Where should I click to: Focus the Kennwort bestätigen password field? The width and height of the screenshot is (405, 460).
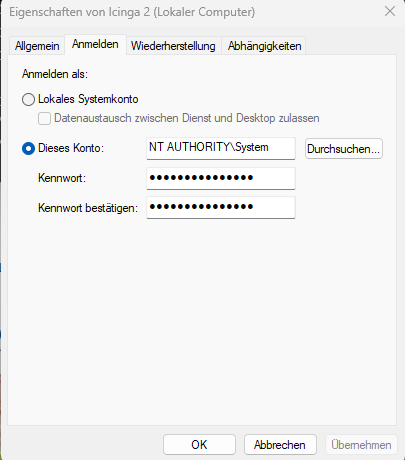click(221, 207)
